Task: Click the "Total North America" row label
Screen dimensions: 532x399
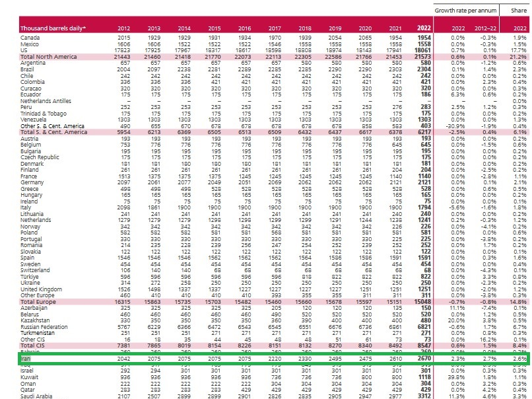Action: 48,57
